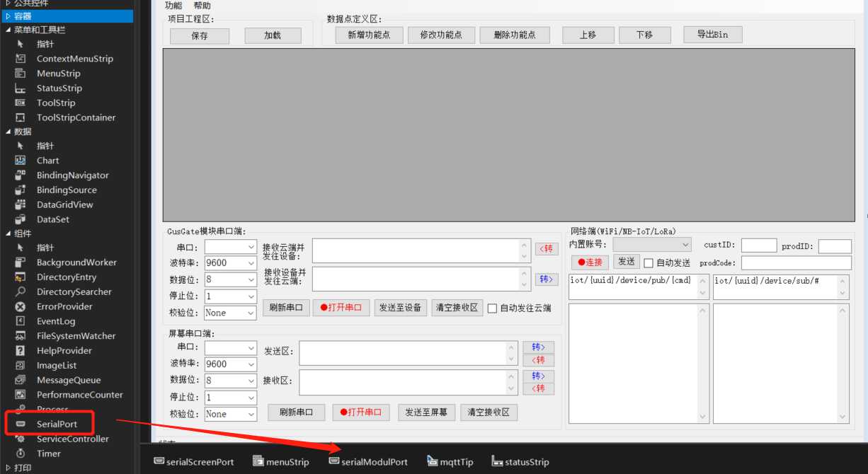Viewport: 868px width, 474px height.
Task: Click 发送至屏幕 button
Action: [426, 412]
